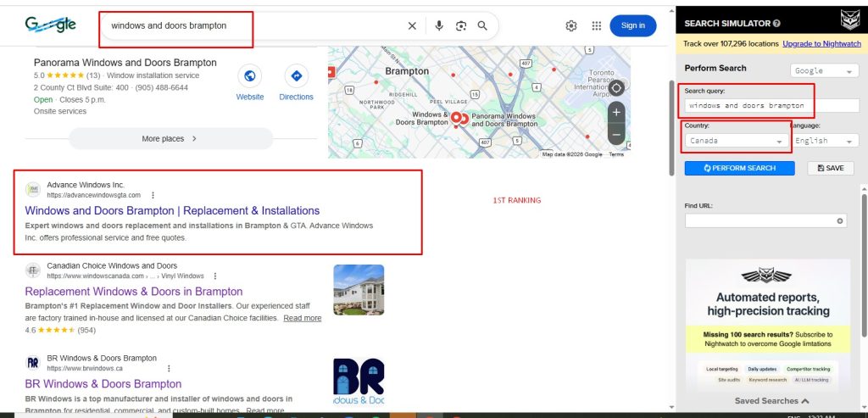Open Canadian Choice house thumbnail
The image size is (868, 418).
point(359,290)
